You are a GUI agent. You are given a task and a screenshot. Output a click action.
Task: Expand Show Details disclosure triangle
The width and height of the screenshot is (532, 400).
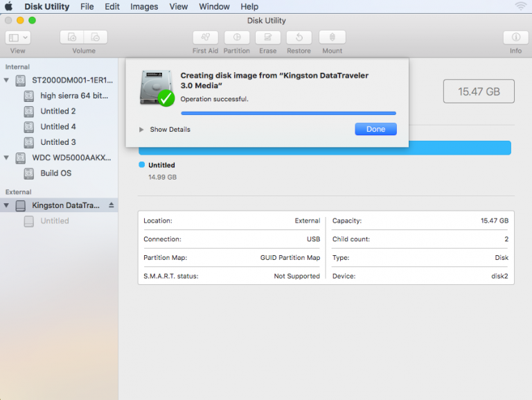tap(141, 130)
